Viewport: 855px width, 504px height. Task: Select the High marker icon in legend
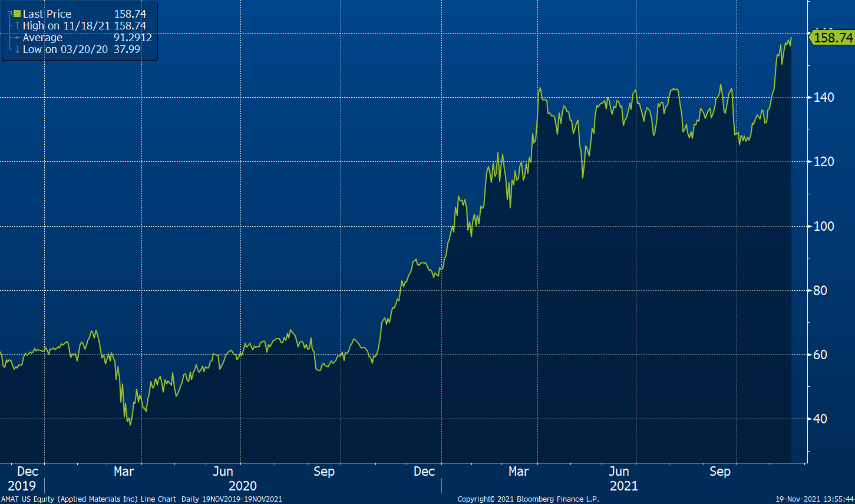click(17, 26)
